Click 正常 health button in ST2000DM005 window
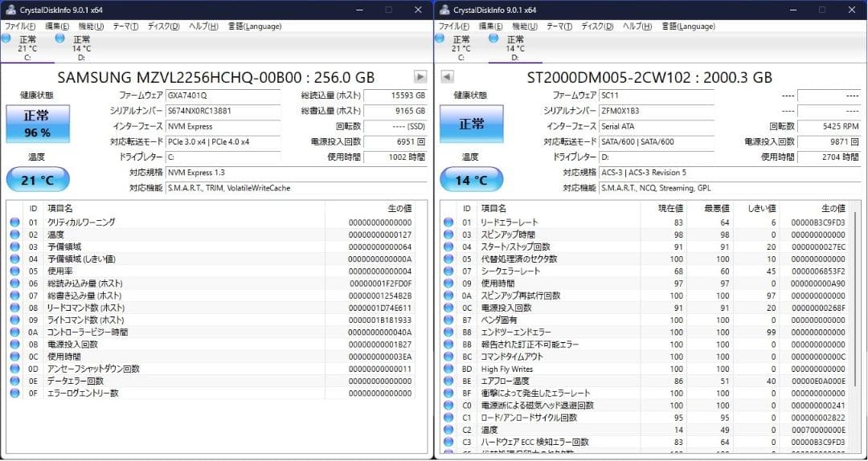Viewport: 868px width, 461px height. click(472, 124)
